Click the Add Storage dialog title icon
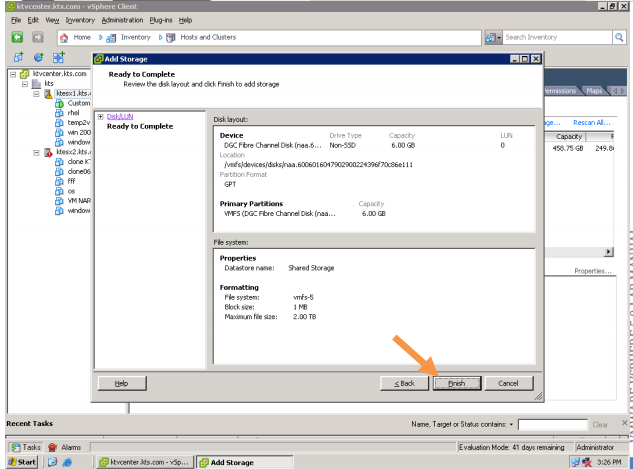Viewport: 633px width, 469px height. (x=98, y=59)
